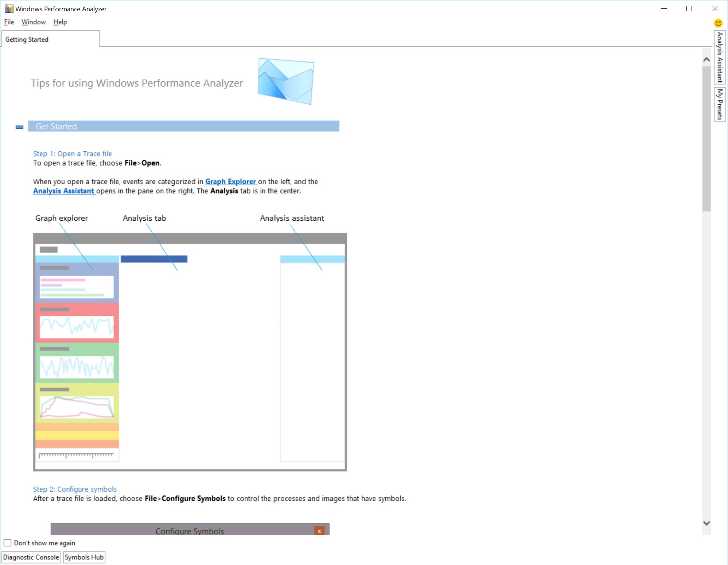
Task: Open the Diagnostic Console
Action: coord(31,557)
